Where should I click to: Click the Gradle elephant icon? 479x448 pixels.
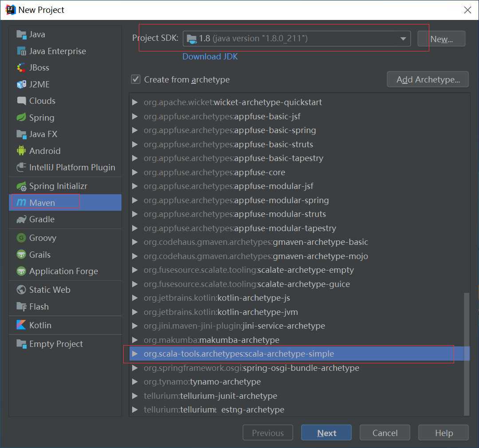coord(21,219)
